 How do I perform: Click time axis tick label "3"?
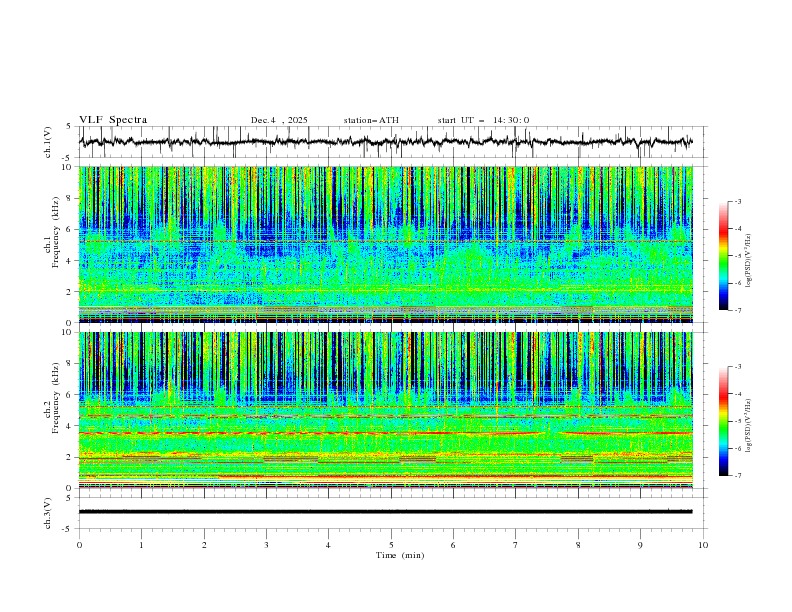(x=266, y=545)
